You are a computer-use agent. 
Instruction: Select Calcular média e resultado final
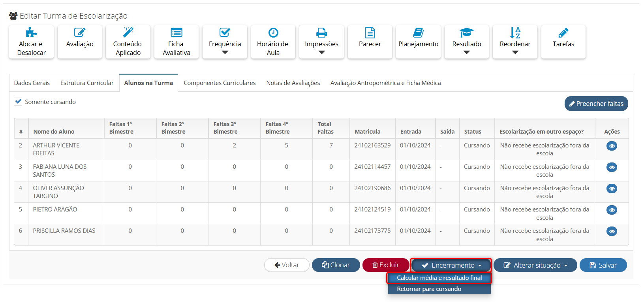pos(439,278)
